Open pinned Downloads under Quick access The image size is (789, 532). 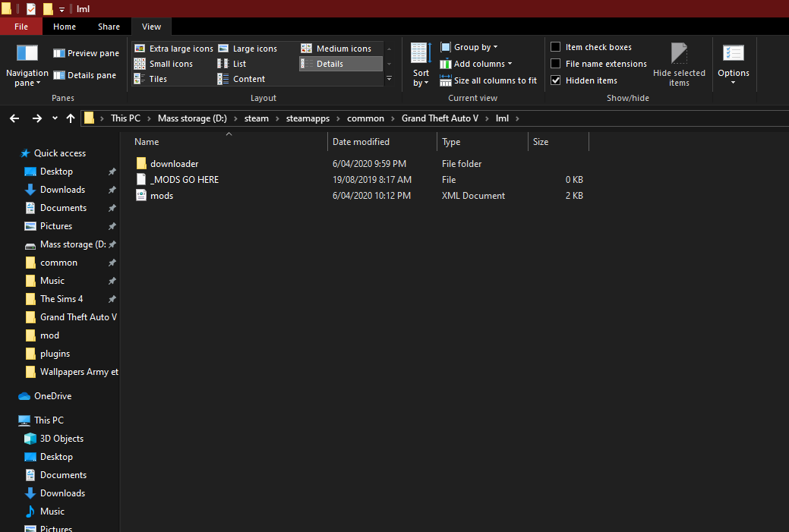click(62, 190)
